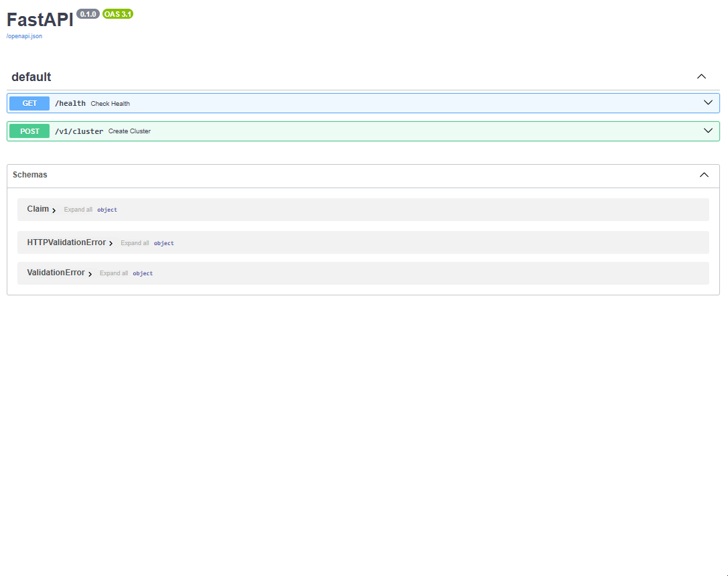The height and width of the screenshot is (576, 728).
Task: Click the Check Health summary text
Action: coord(110,104)
